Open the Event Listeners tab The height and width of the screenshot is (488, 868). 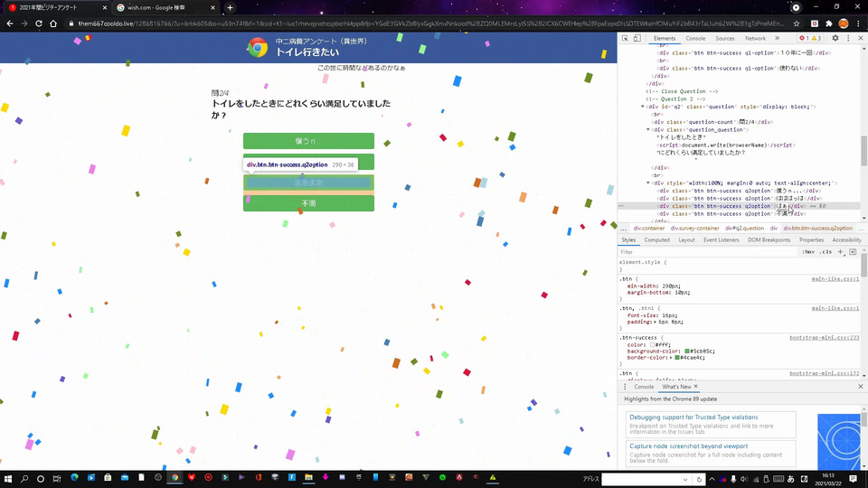721,240
